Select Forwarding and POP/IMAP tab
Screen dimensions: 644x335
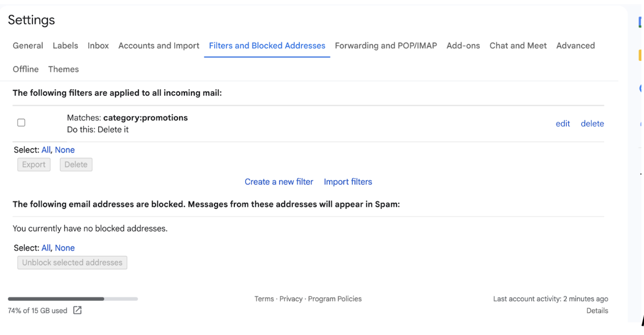pyautogui.click(x=385, y=45)
